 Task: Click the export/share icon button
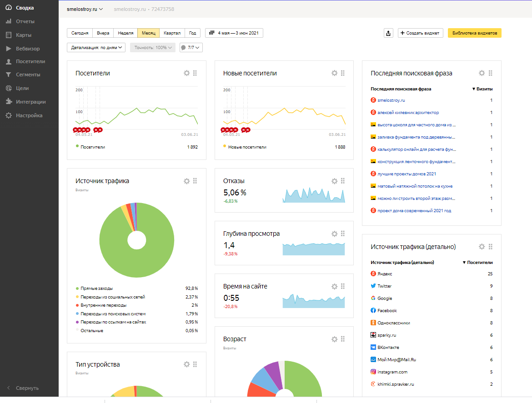(x=388, y=33)
